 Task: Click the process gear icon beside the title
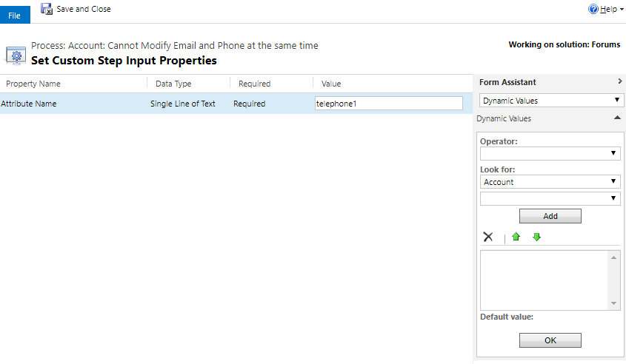(x=16, y=54)
